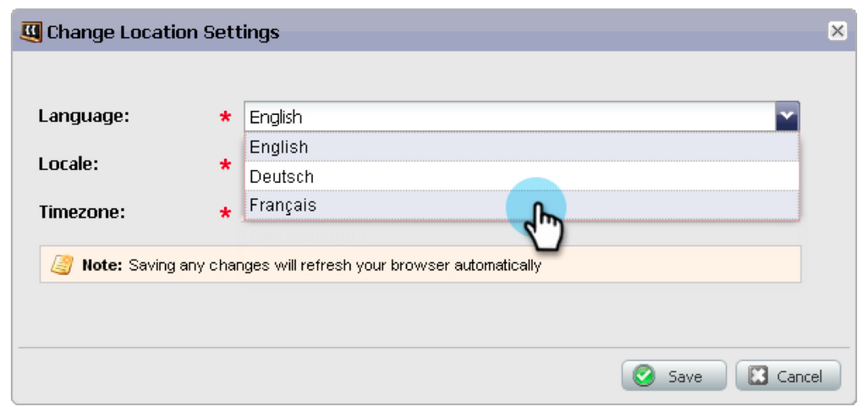Choose Deutsch from the language list
The width and height of the screenshot is (868, 412).
522,176
